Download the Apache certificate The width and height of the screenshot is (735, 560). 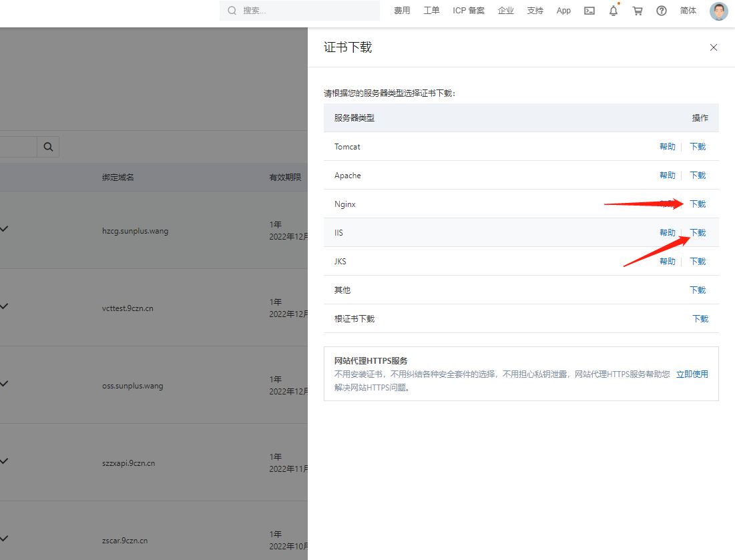[698, 176]
